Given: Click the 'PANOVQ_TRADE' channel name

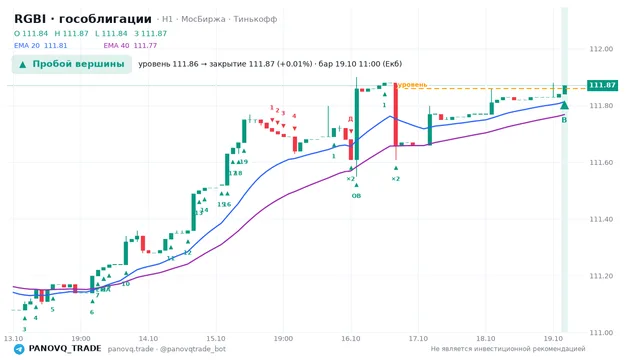Looking at the screenshot, I should pyautogui.click(x=65, y=349).
